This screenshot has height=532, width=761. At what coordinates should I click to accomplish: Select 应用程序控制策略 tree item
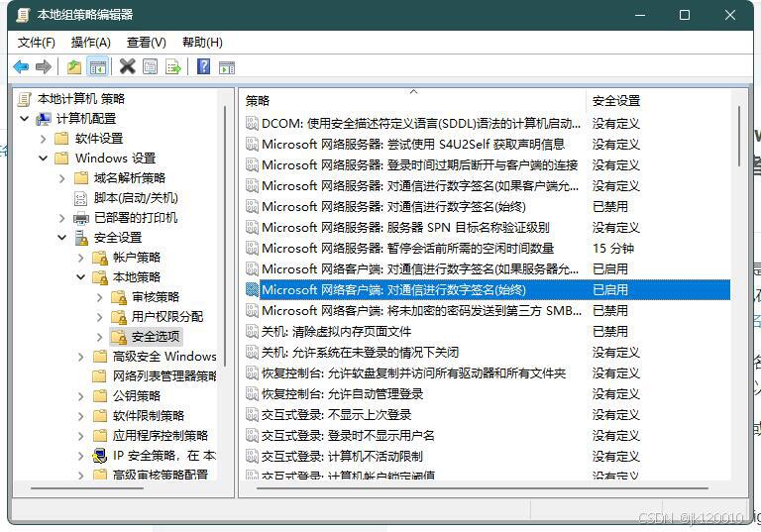[x=161, y=435]
